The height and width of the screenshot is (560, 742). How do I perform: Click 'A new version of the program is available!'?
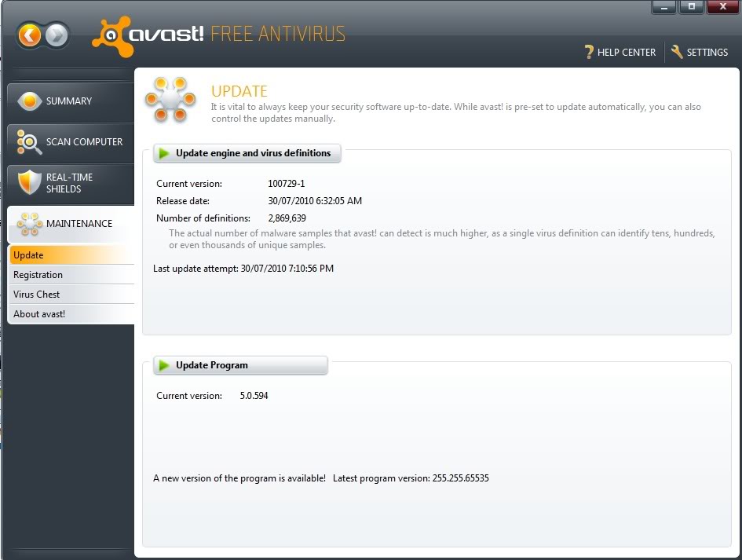coord(239,478)
